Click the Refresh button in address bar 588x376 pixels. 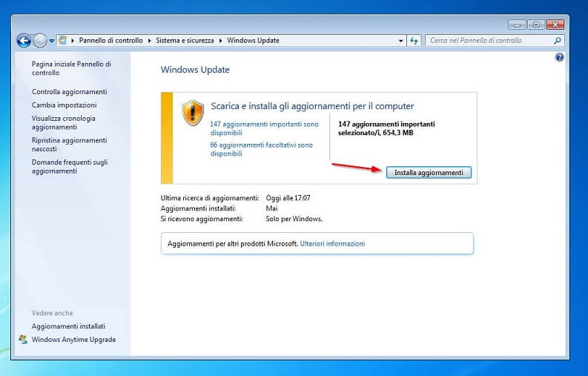414,41
